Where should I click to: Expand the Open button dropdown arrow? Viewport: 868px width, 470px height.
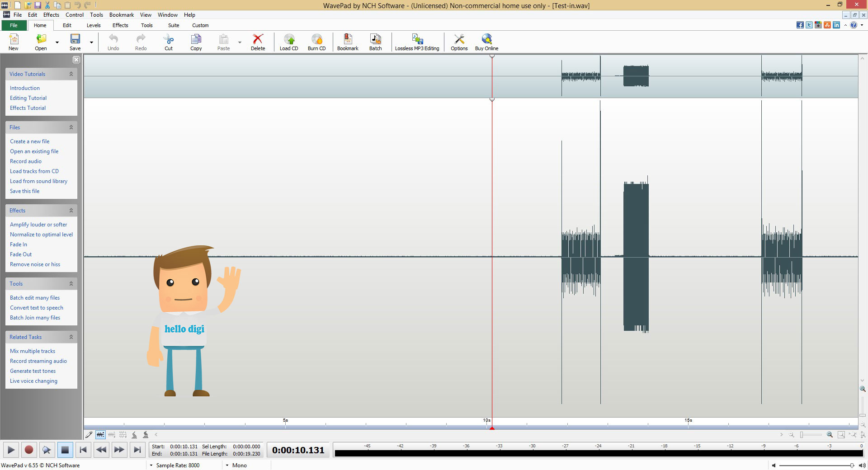click(x=57, y=42)
